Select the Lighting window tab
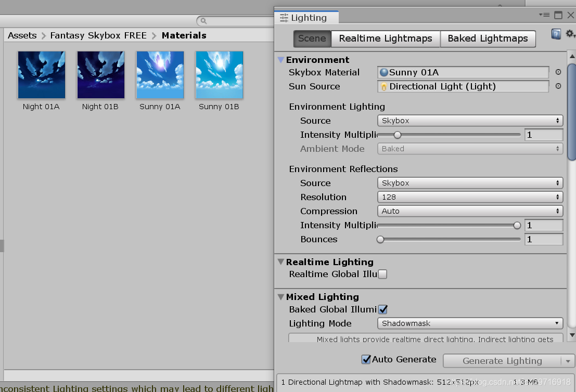The image size is (576, 392). [306, 18]
